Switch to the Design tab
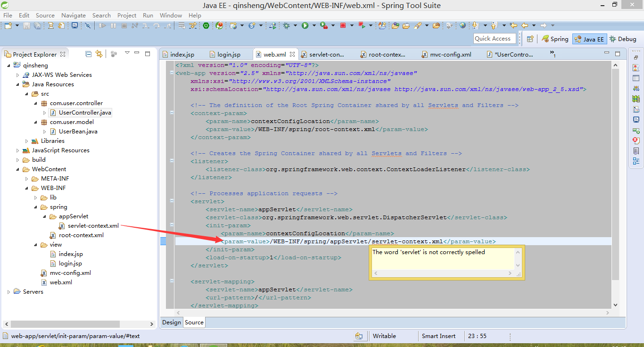 [x=172, y=322]
